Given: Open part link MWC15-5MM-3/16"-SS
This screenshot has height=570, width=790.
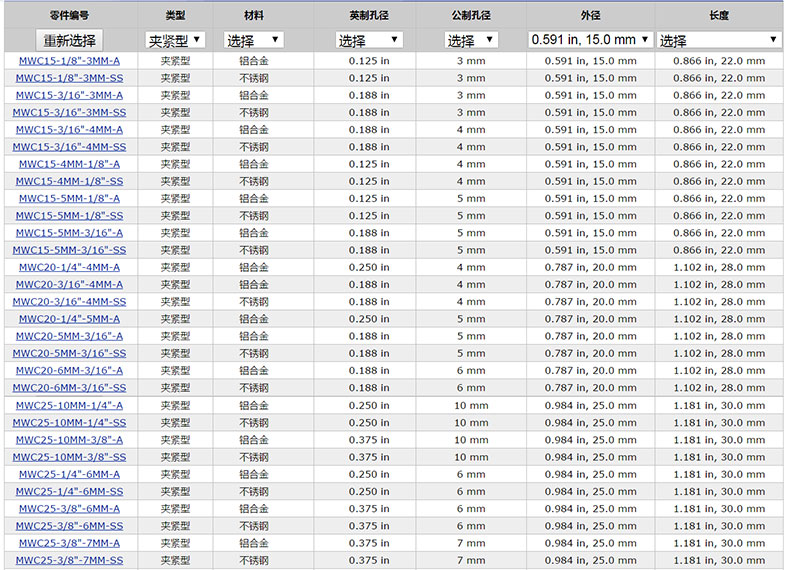Looking at the screenshot, I should click(69, 250).
